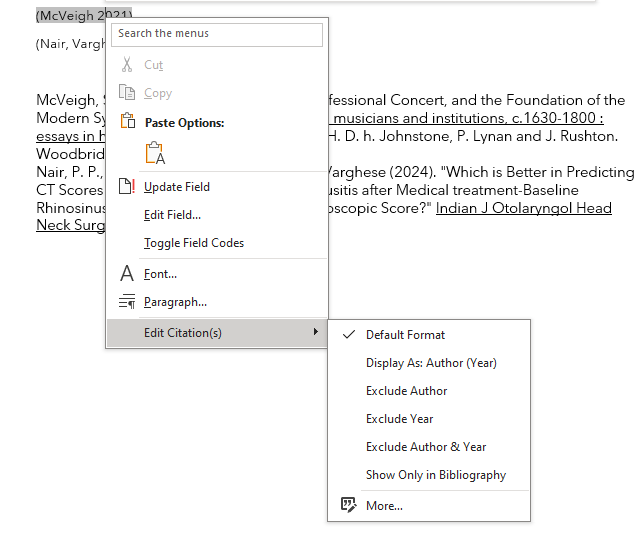Click Toggle Field Codes
The height and width of the screenshot is (536, 643).
[x=194, y=243]
